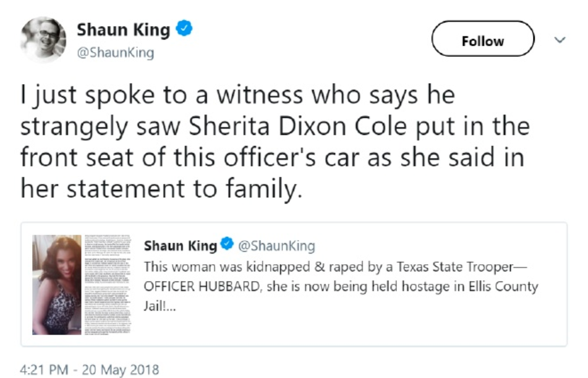588x378 pixels.
Task: Click 'Sherita Dixon Cole' in the tweet
Action: tap(298, 126)
